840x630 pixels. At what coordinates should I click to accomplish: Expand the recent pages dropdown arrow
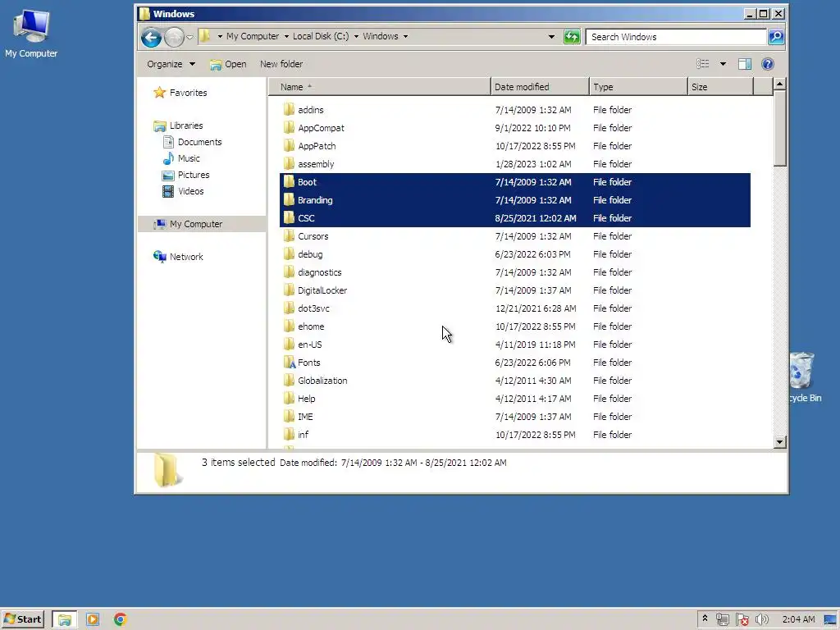click(189, 37)
